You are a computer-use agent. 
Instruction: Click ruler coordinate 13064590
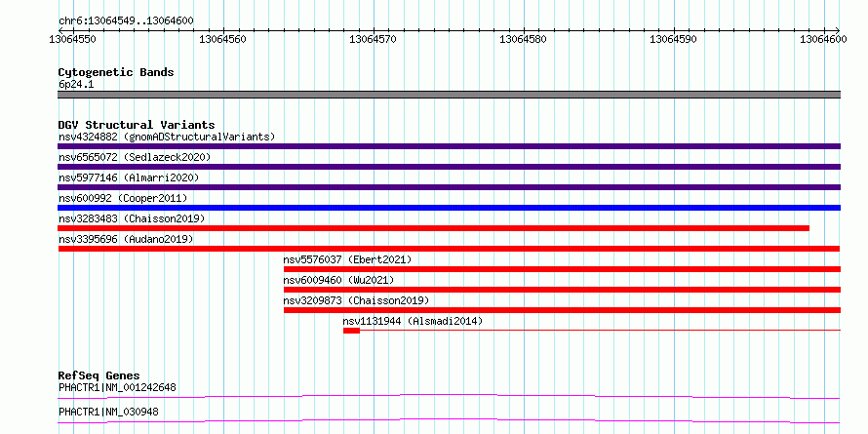pyautogui.click(x=673, y=39)
